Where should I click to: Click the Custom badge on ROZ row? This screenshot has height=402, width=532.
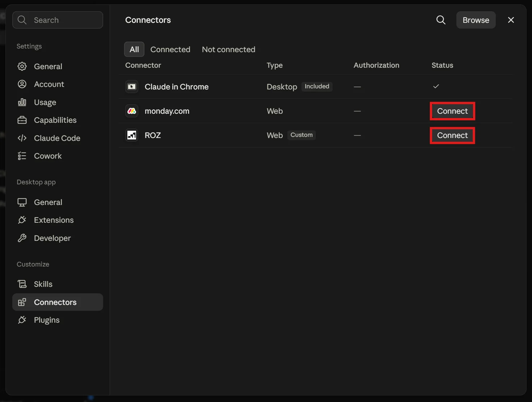[301, 135]
